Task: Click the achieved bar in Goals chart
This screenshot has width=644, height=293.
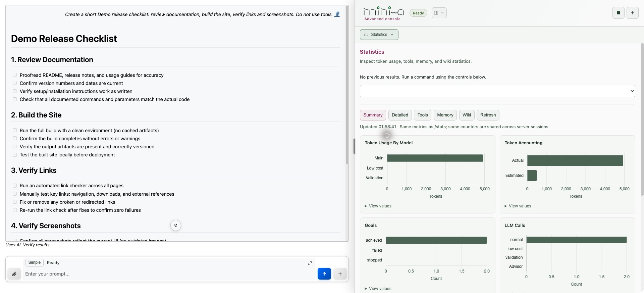Action: click(436, 240)
